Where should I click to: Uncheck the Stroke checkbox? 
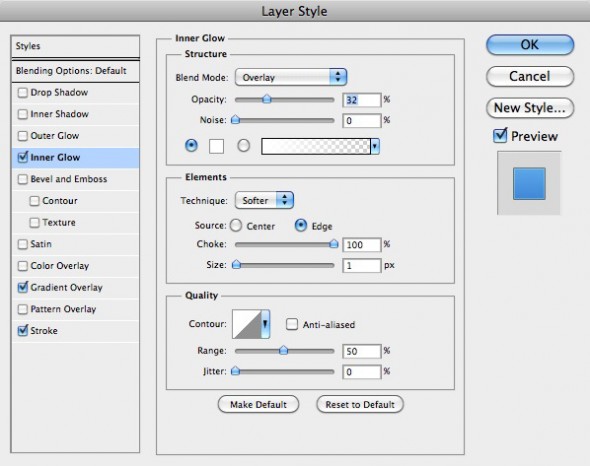[x=23, y=331]
